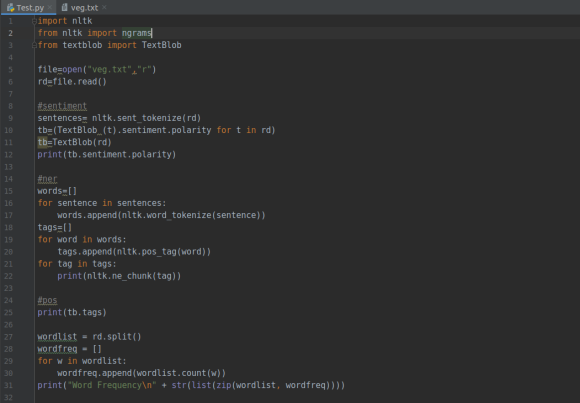
Task: Click line number 10 in the gutter
Action: point(9,130)
